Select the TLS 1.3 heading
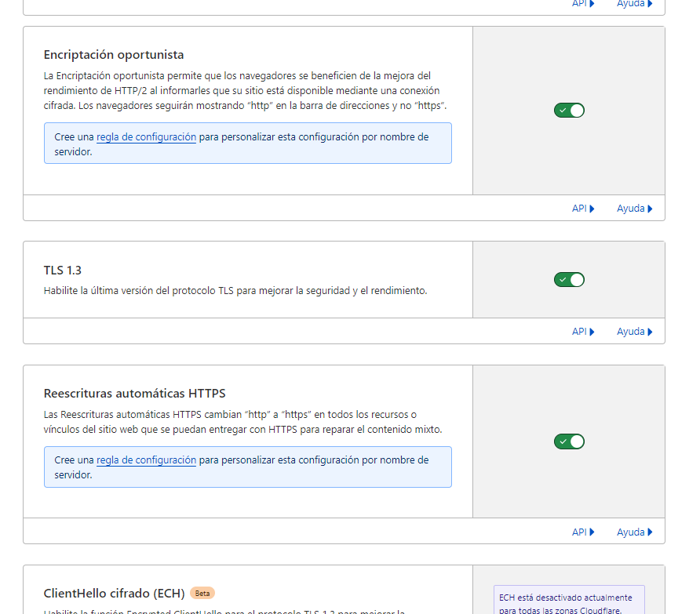The height and width of the screenshot is (614, 700). pos(63,271)
